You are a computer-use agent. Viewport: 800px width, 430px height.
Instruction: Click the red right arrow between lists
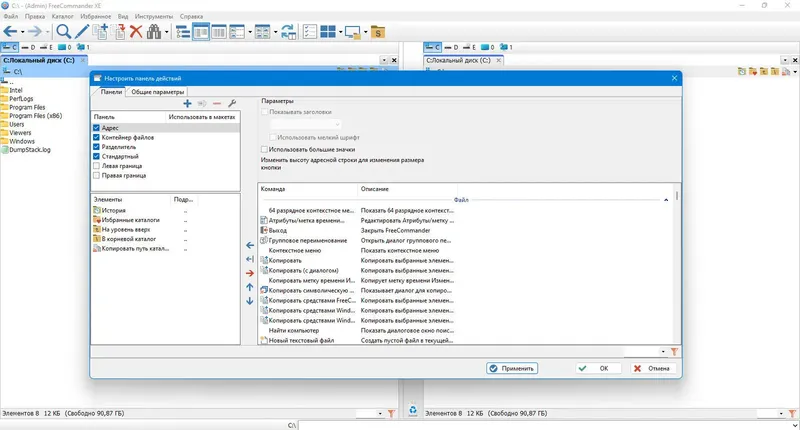[x=250, y=272]
